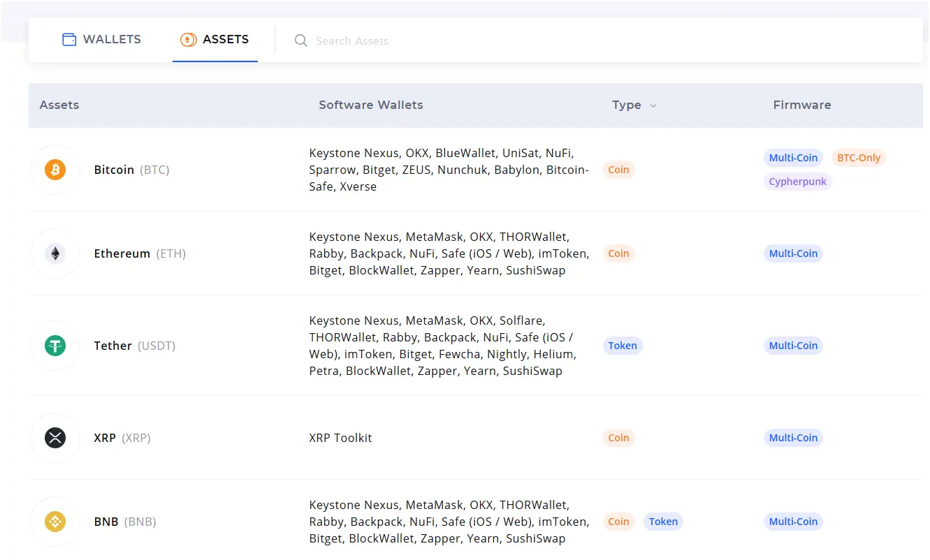
Task: Click the Tether green logo icon
Action: tap(55, 346)
